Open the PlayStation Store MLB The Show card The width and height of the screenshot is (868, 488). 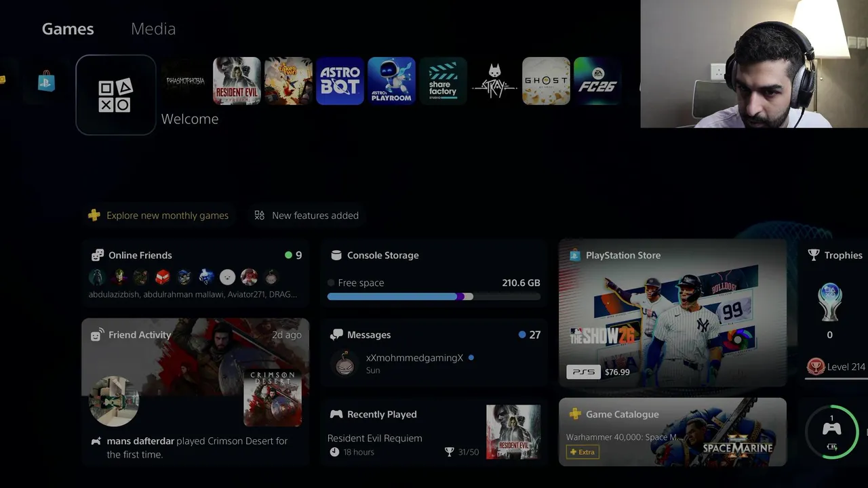pyautogui.click(x=673, y=312)
